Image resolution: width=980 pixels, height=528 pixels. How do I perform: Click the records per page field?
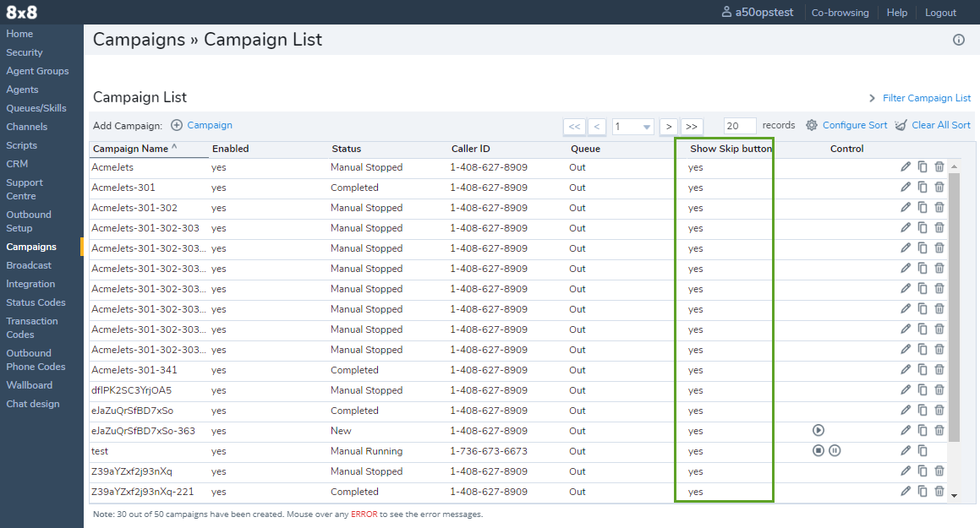(740, 126)
